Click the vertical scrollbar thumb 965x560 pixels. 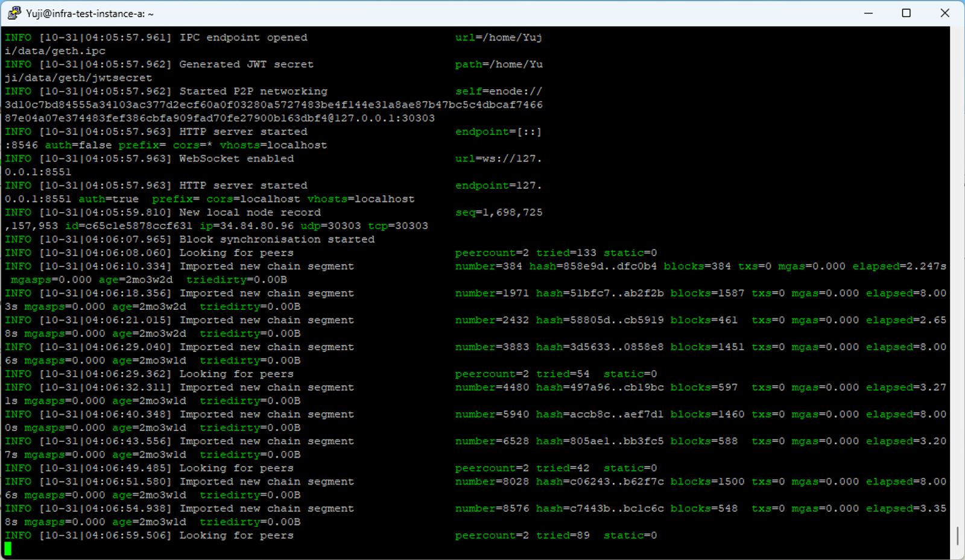click(x=957, y=535)
